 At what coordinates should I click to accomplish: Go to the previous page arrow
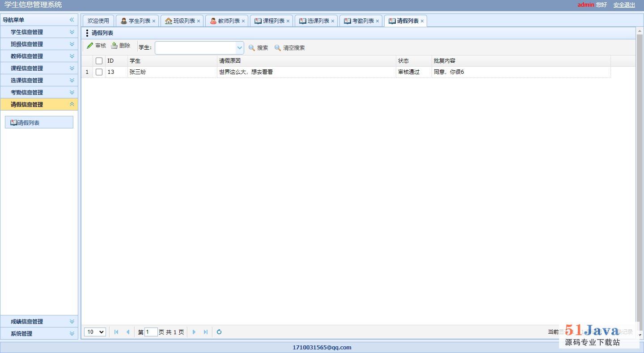[128, 332]
